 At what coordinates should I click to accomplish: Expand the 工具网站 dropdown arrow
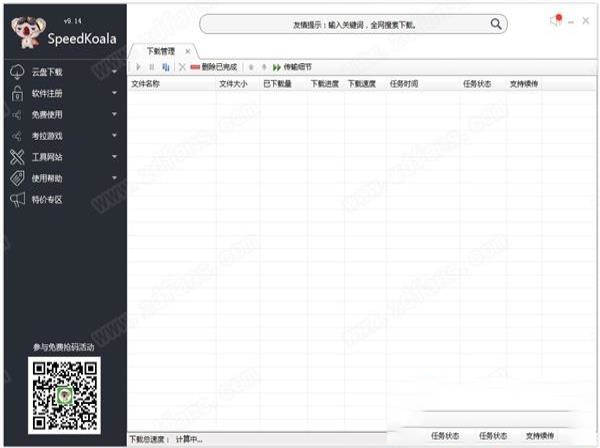[115, 157]
